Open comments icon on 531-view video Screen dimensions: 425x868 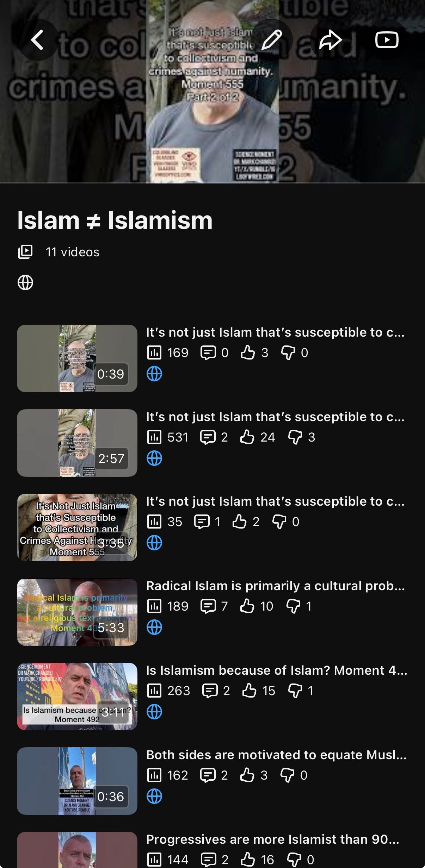(x=208, y=437)
